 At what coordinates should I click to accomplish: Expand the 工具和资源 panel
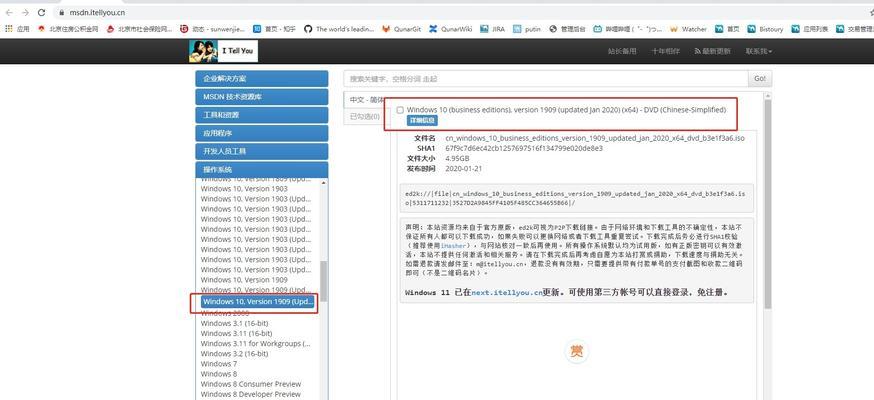[x=261, y=115]
